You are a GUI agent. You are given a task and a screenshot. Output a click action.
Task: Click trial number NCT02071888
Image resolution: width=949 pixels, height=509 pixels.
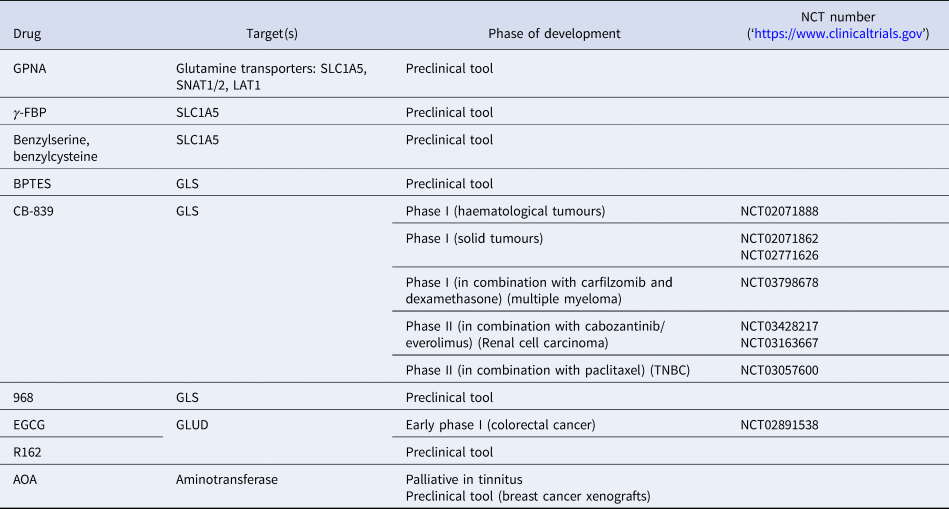[x=779, y=211]
